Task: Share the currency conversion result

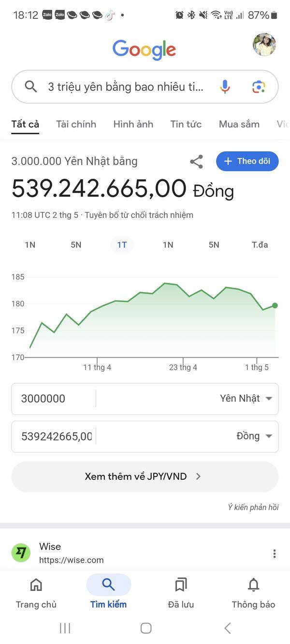Action: [196, 161]
